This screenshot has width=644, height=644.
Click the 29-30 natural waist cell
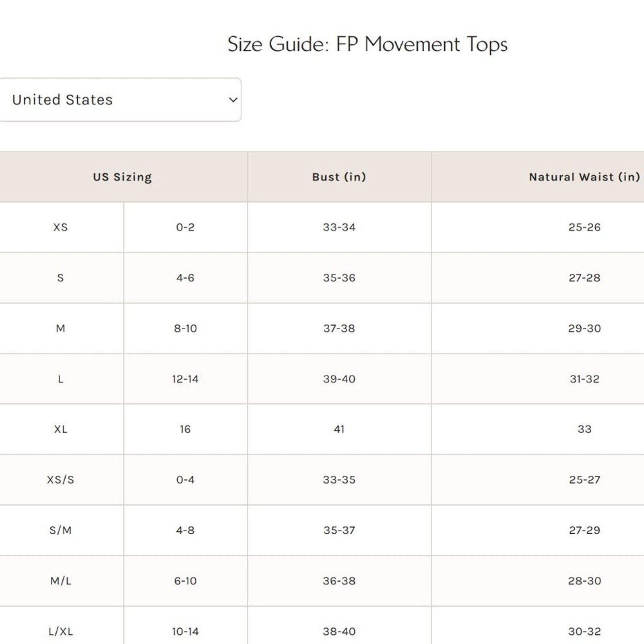click(584, 328)
